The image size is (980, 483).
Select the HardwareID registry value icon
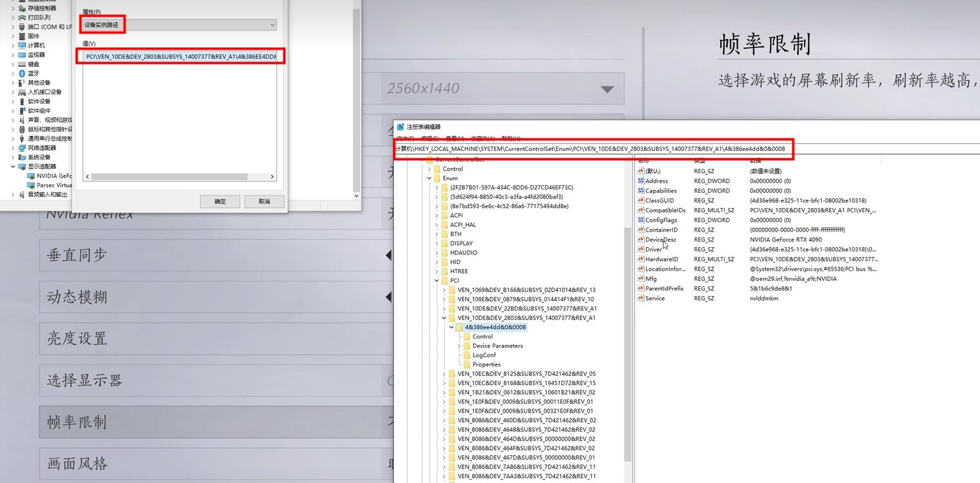tap(641, 260)
